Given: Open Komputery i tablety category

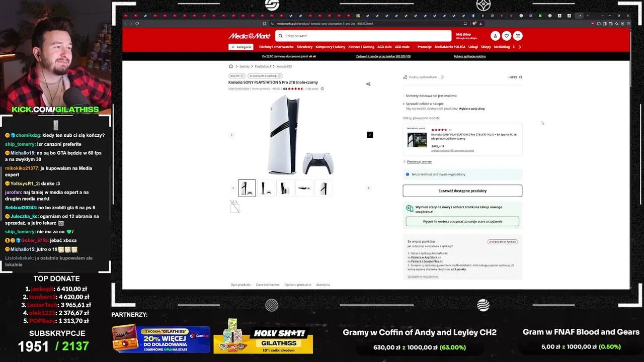Looking at the screenshot, I should click(331, 47).
